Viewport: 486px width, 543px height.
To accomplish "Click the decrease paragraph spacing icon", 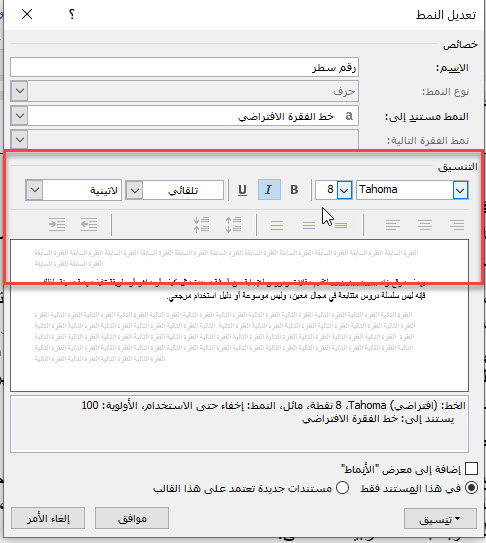I will click(x=201, y=224).
